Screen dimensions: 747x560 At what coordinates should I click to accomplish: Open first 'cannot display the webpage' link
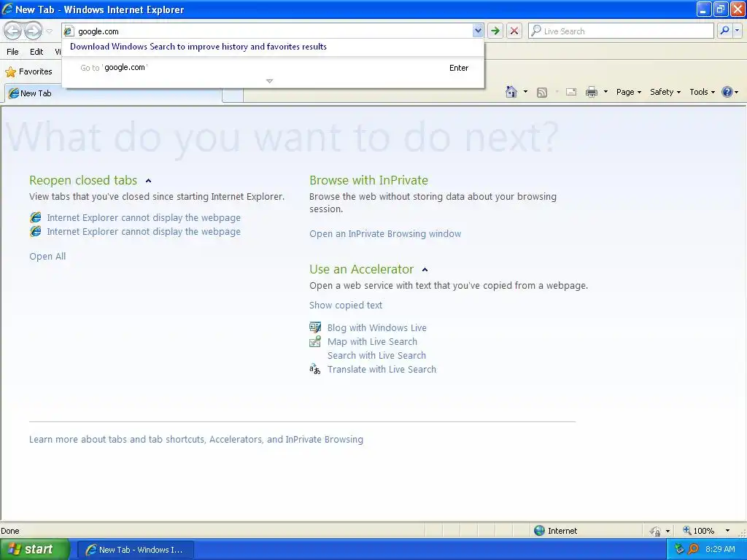(144, 217)
